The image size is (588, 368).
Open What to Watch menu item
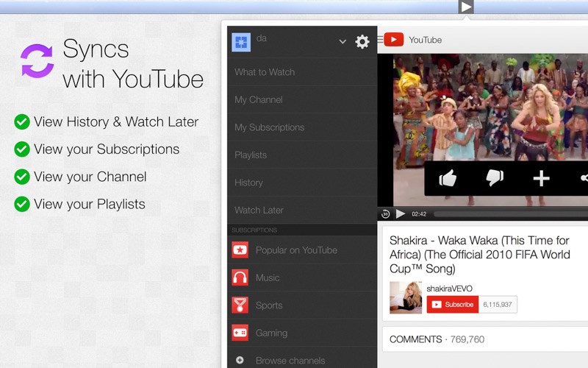point(302,72)
